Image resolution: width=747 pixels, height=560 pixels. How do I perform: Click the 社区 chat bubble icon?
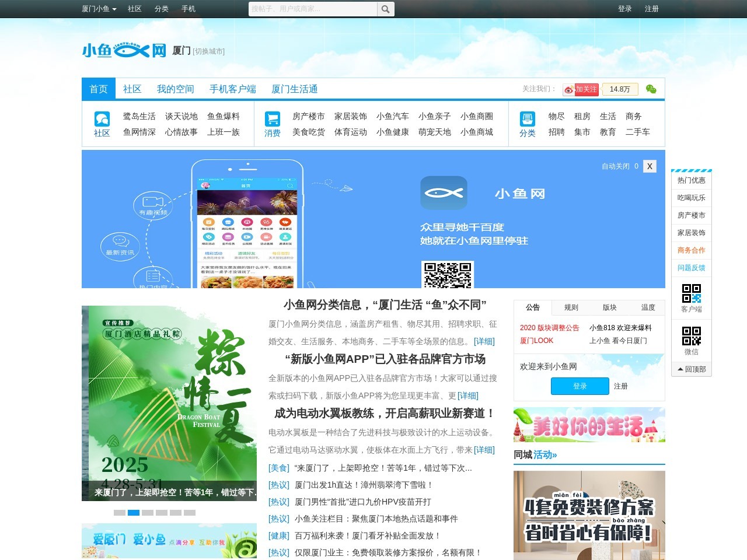[x=102, y=118]
